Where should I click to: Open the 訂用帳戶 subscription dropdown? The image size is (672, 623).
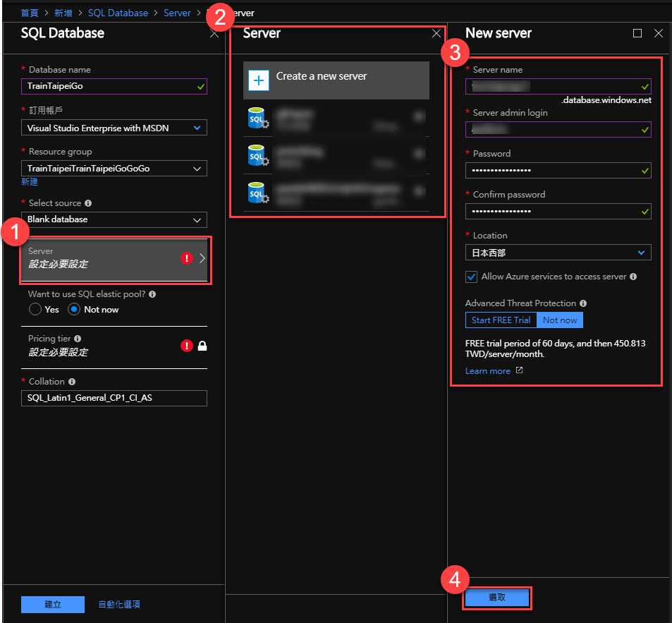click(x=114, y=128)
